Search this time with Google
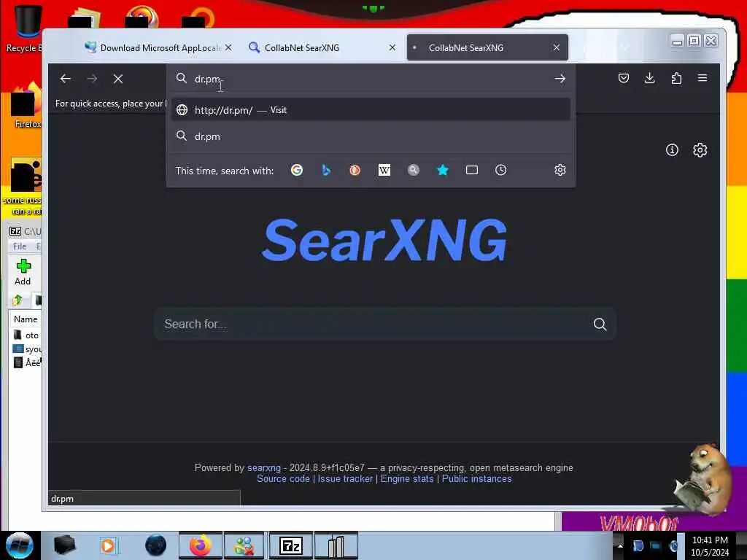The width and height of the screenshot is (747, 560). [297, 170]
